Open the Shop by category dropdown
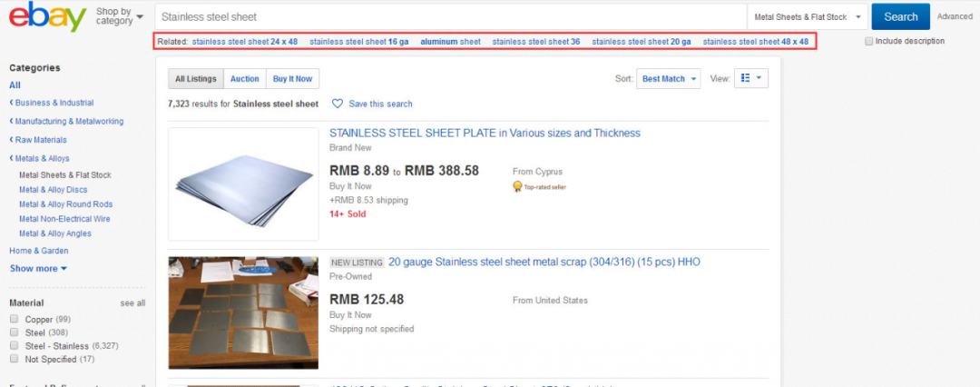 (120, 16)
